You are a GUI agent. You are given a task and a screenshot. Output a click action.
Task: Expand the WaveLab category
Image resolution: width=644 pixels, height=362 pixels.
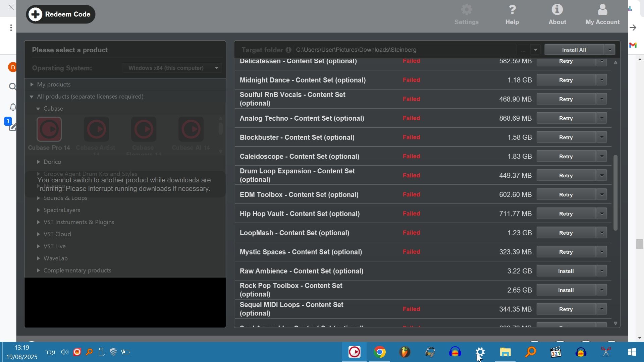pyautogui.click(x=38, y=258)
